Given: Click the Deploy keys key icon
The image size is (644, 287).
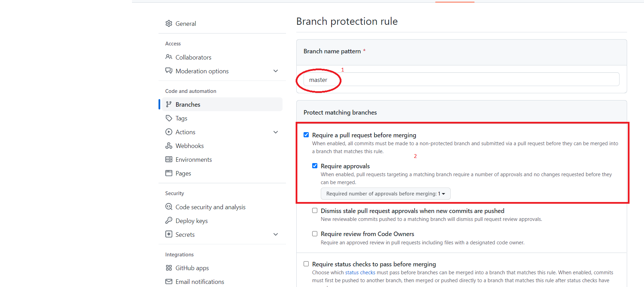Looking at the screenshot, I should point(169,220).
